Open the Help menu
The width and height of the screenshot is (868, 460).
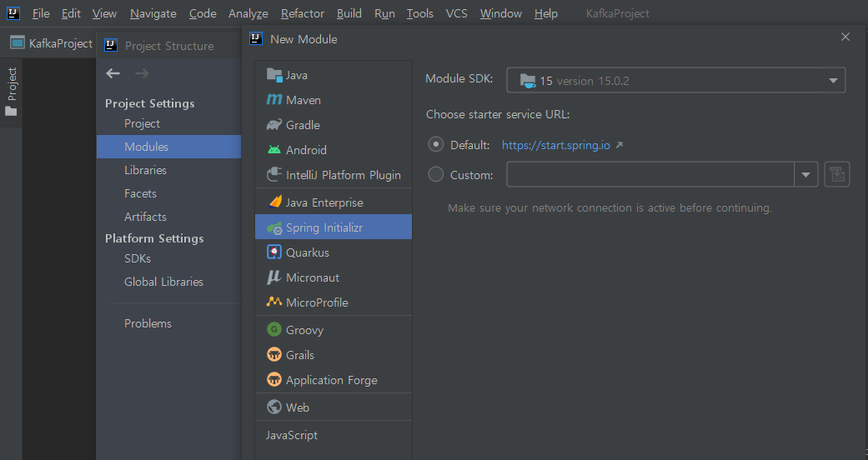point(546,13)
